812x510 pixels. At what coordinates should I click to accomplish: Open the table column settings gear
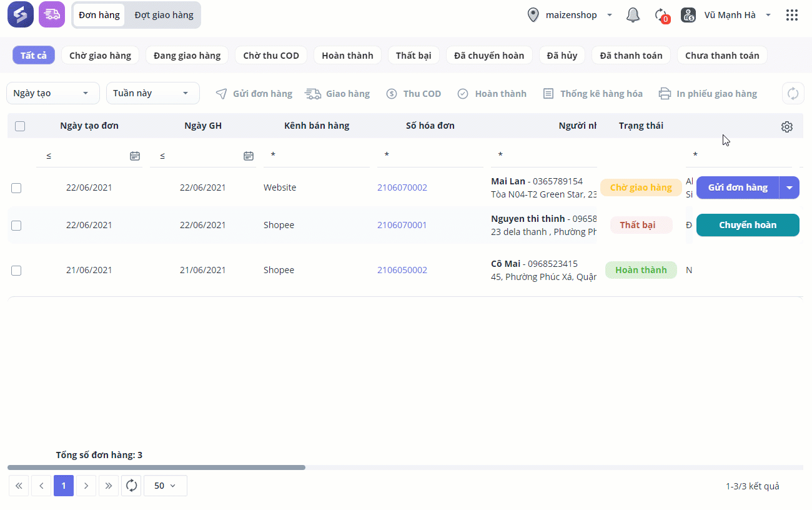786,127
